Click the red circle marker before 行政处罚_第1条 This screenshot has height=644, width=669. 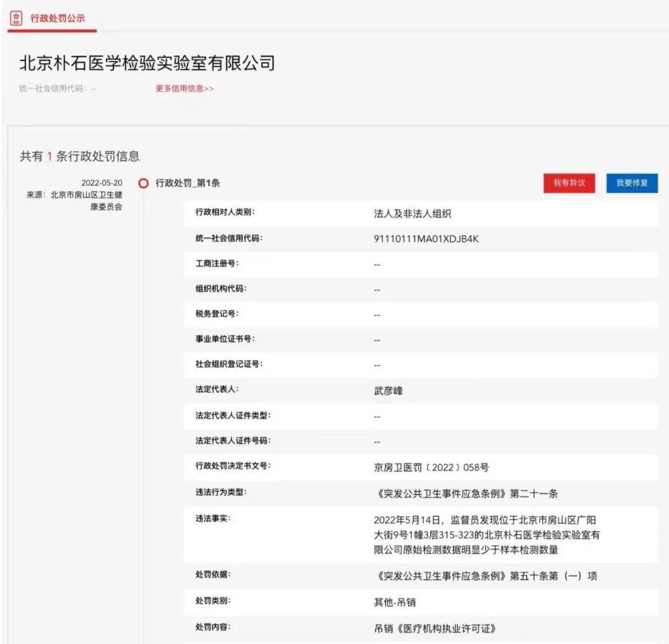[143, 183]
